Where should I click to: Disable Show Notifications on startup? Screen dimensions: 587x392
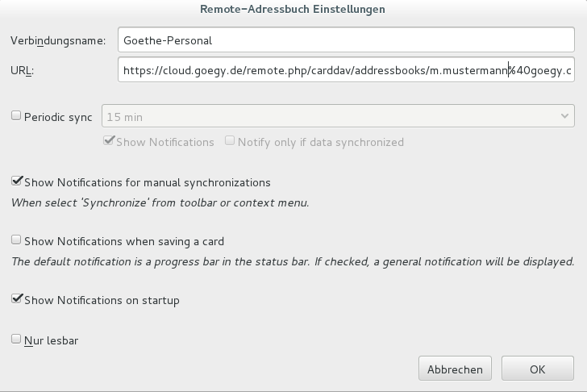(16, 299)
